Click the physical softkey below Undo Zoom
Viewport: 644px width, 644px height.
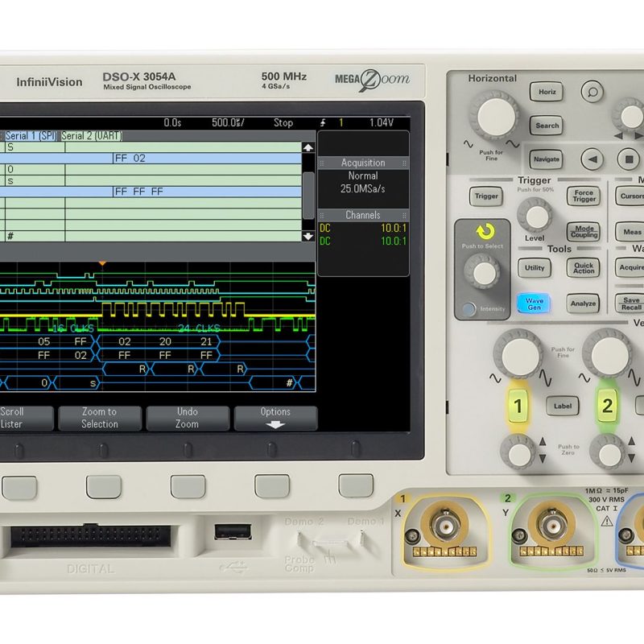tap(188, 486)
